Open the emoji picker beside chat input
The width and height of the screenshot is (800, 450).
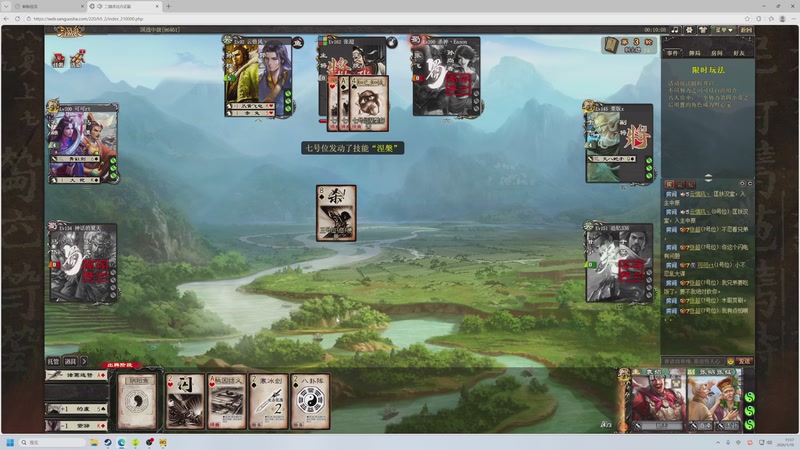coord(731,361)
